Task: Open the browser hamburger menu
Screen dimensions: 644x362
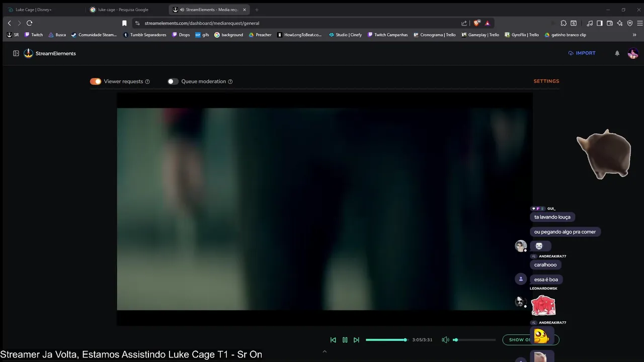Action: coord(639,23)
